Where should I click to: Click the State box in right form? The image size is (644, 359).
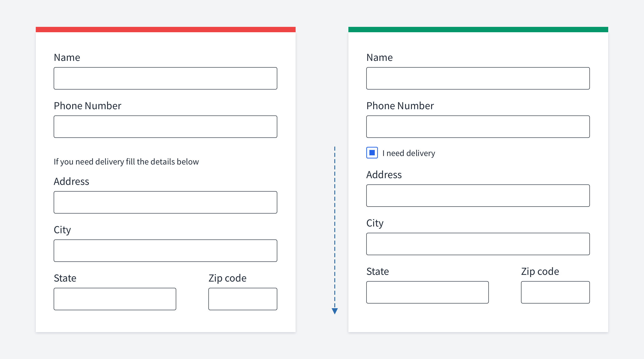[x=428, y=292]
